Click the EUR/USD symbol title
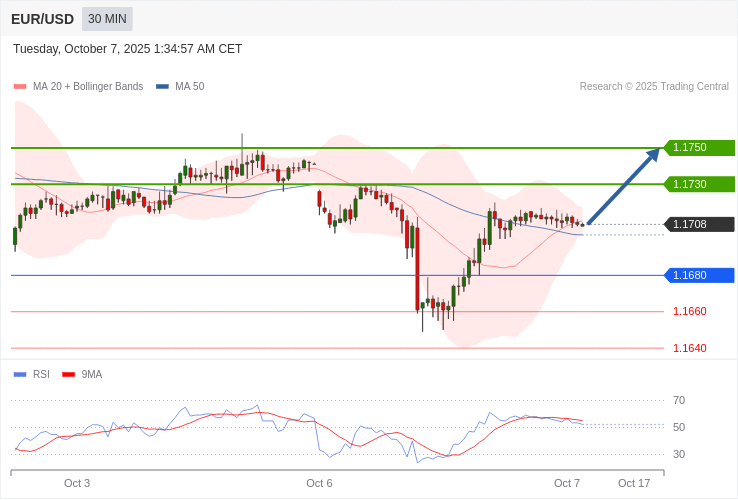The width and height of the screenshot is (738, 500). (42, 19)
